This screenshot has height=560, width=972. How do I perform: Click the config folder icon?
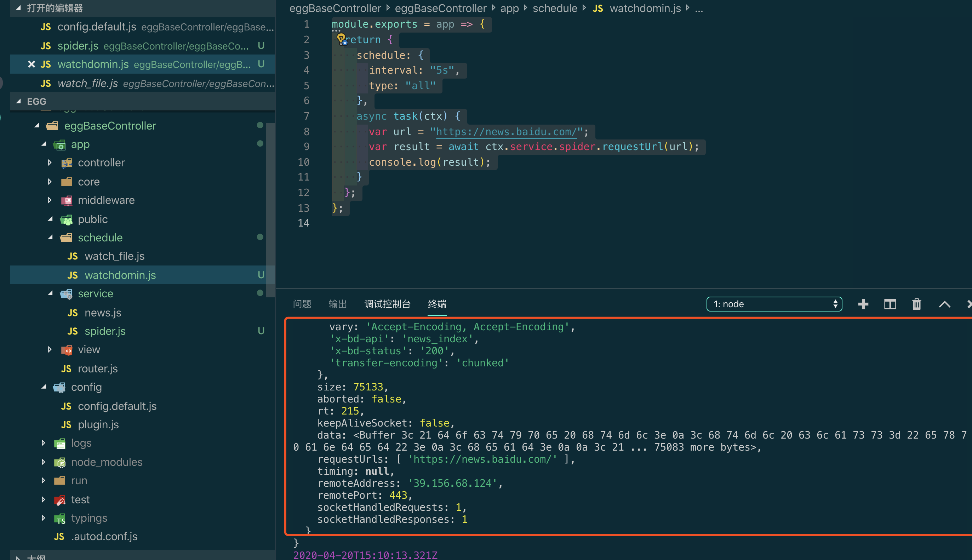(59, 387)
